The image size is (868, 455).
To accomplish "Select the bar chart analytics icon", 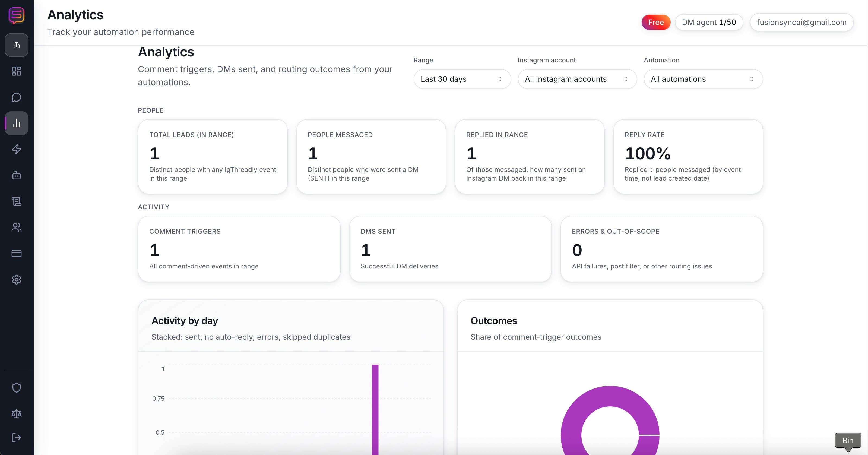I will pos(17,123).
